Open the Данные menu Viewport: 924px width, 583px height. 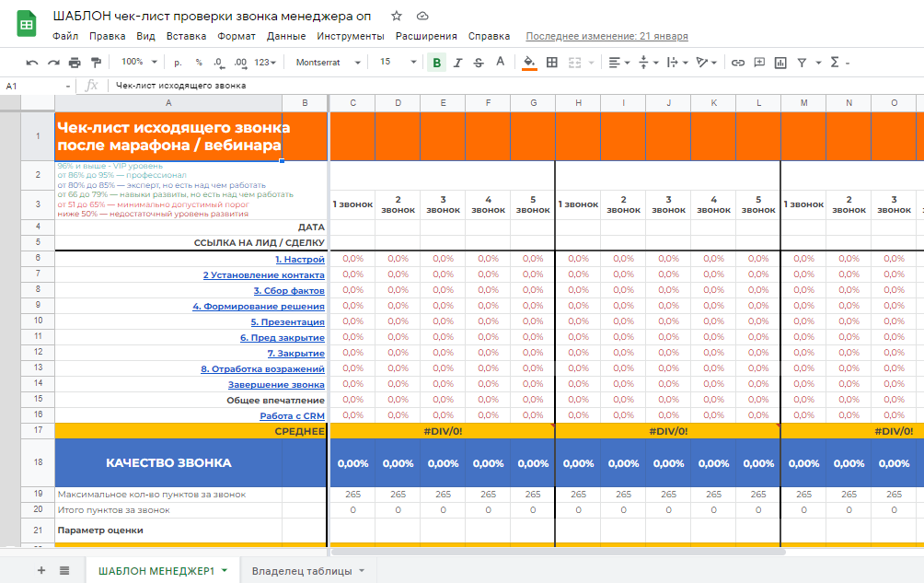click(x=286, y=36)
